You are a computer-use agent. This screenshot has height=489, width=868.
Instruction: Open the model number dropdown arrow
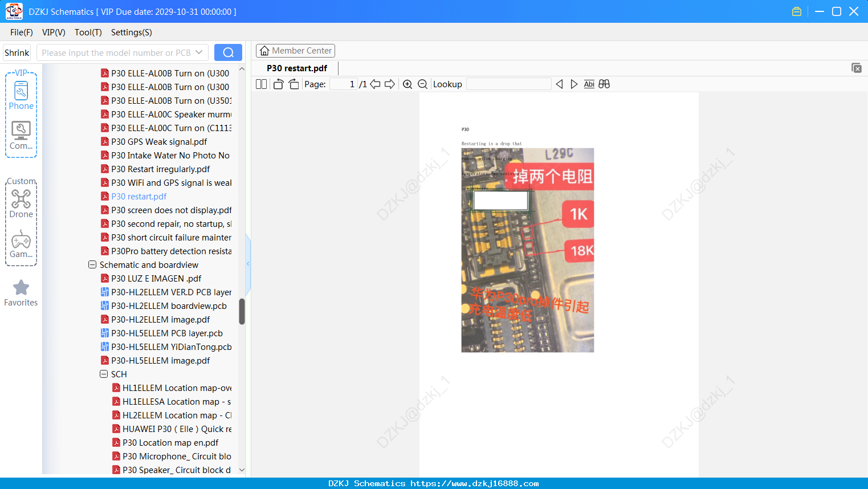(x=199, y=52)
